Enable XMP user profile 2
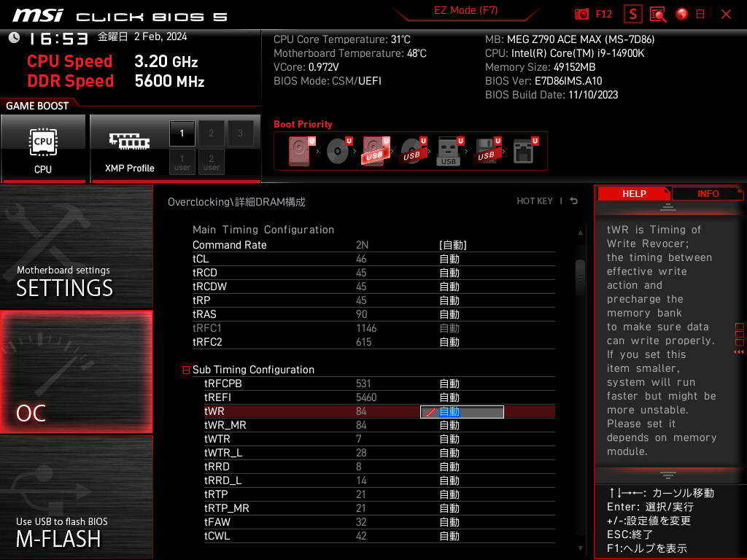This screenshot has height=560, width=747. [x=211, y=162]
